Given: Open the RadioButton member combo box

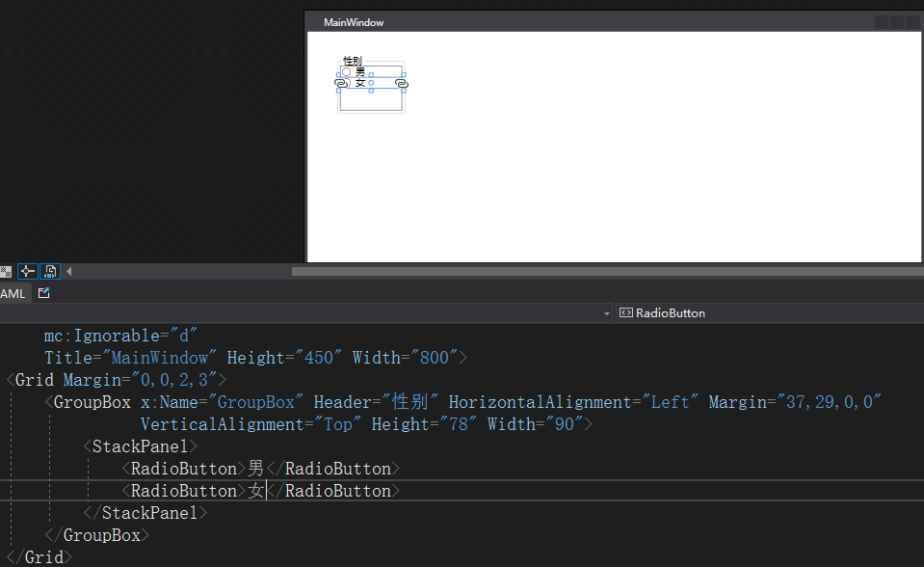Looking at the screenshot, I should click(x=770, y=313).
